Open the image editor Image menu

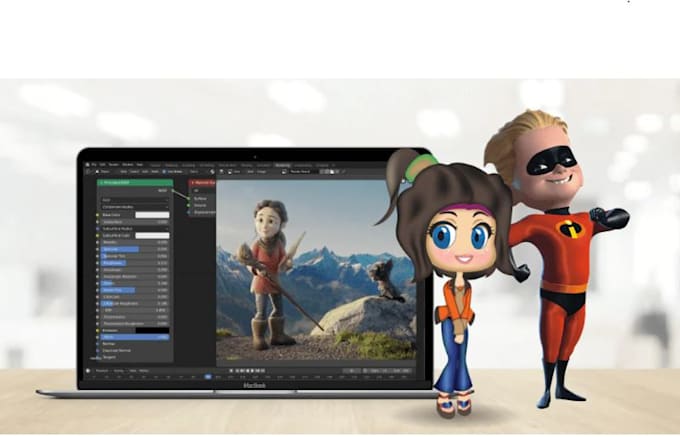click(x=261, y=172)
